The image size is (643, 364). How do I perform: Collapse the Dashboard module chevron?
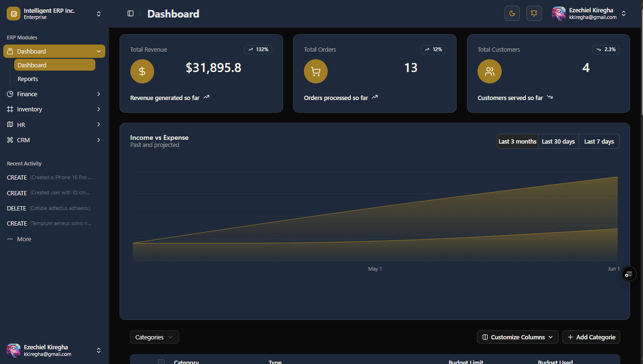pos(99,51)
